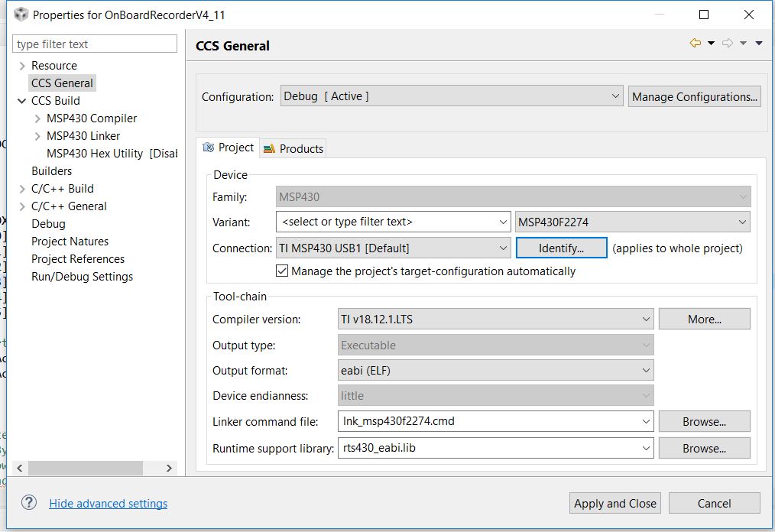Click the Hide advanced settings link
This screenshot has height=532, width=775.
pos(108,503)
